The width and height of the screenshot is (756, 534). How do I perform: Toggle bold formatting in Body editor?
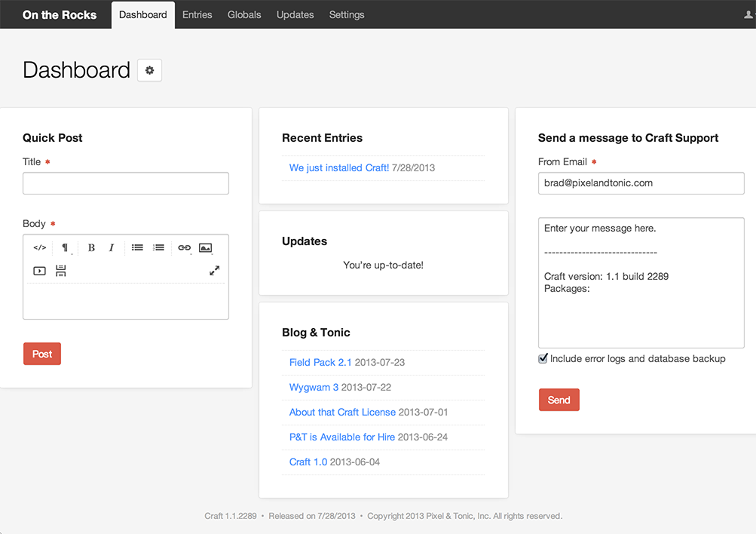(91, 247)
